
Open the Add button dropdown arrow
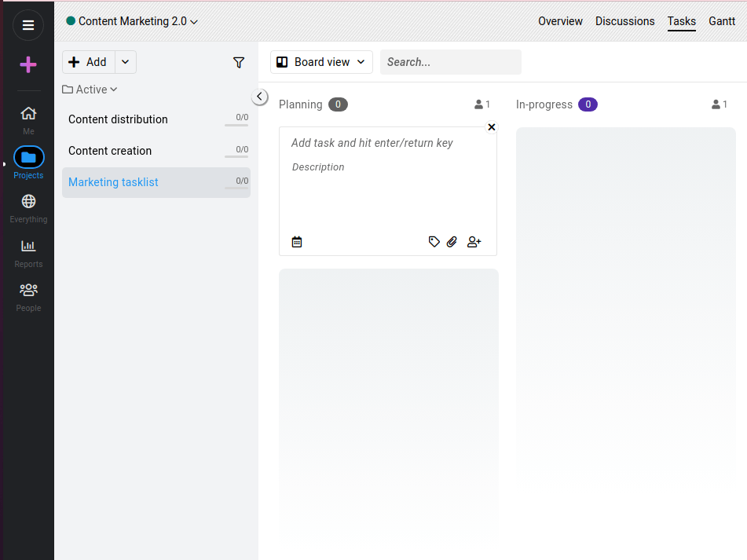click(126, 62)
